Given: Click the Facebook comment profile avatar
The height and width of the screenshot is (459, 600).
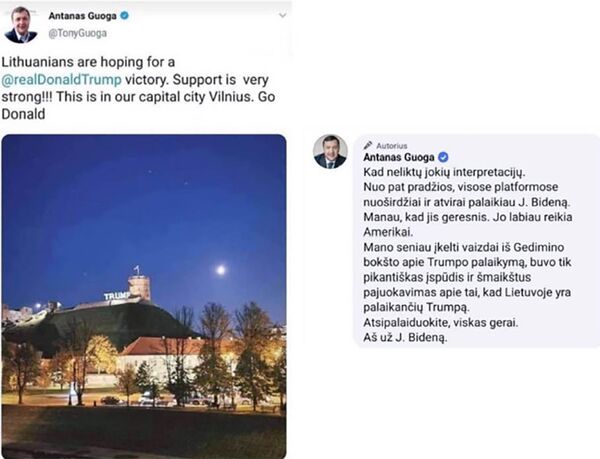Looking at the screenshot, I should [330, 151].
